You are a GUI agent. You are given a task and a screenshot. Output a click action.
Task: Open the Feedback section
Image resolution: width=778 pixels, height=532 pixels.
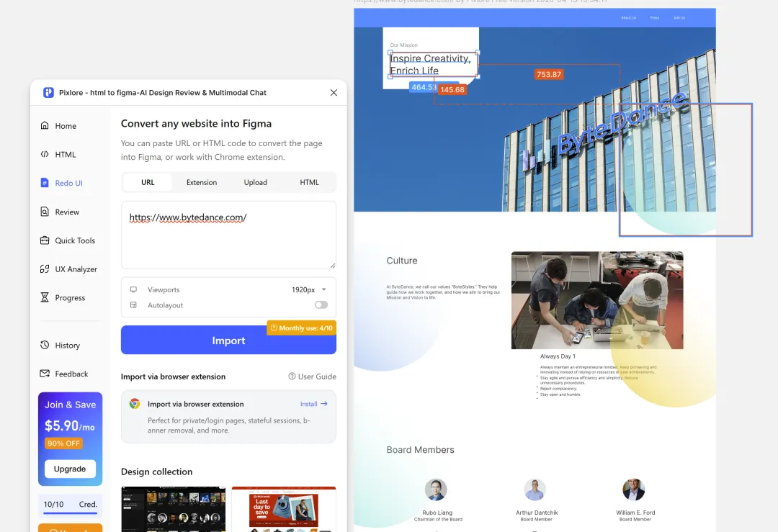[64, 374]
